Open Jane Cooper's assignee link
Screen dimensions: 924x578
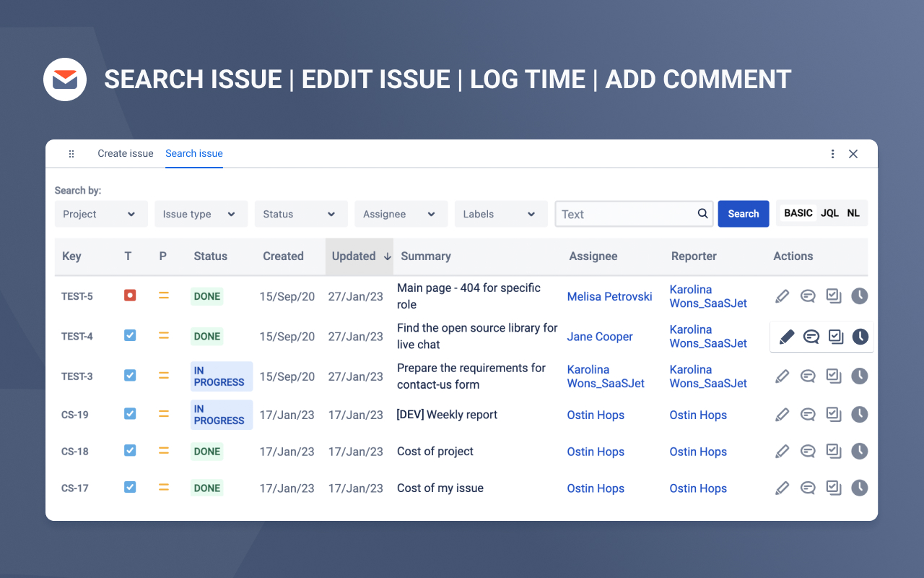(x=600, y=336)
